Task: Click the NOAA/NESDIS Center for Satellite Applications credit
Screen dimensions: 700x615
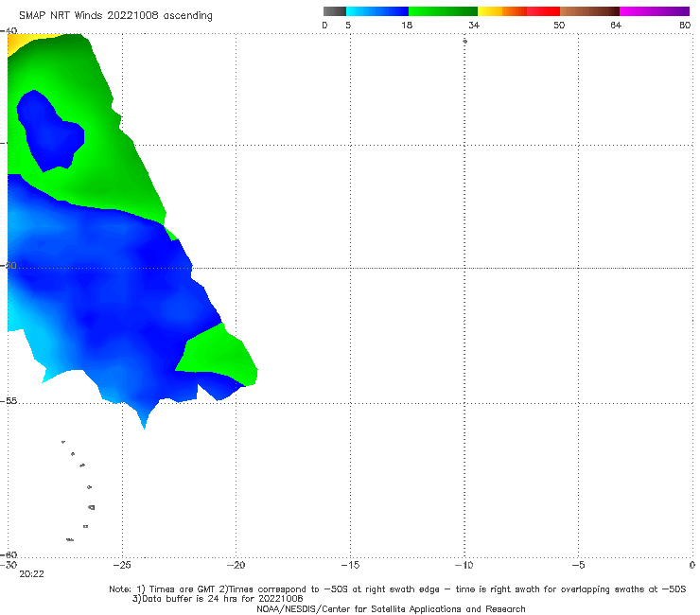Action: [x=391, y=608]
